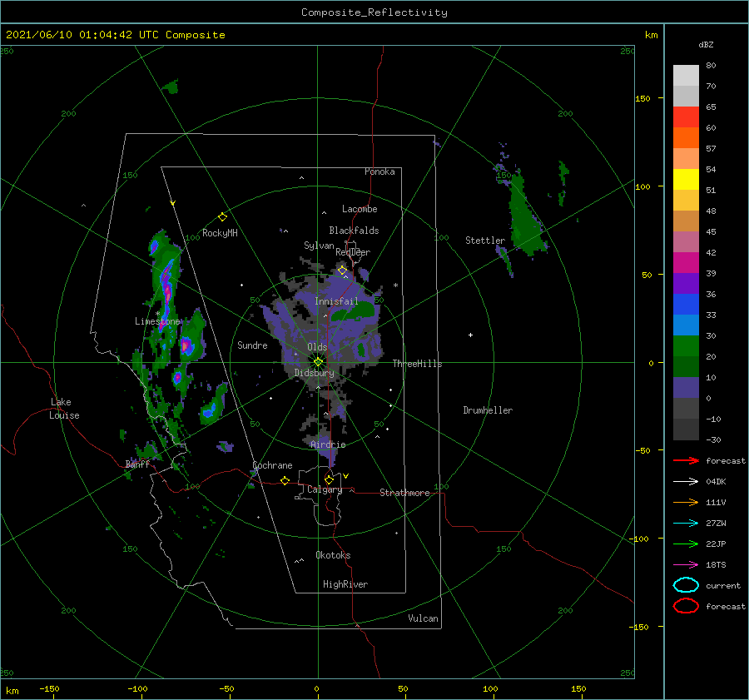Click the Drumheller label
The height and width of the screenshot is (700, 749).
(488, 410)
